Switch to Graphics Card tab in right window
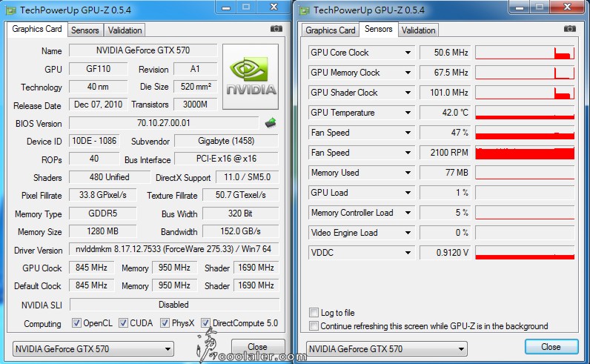Image resolution: width=590 pixels, height=364 pixels. pos(330,30)
